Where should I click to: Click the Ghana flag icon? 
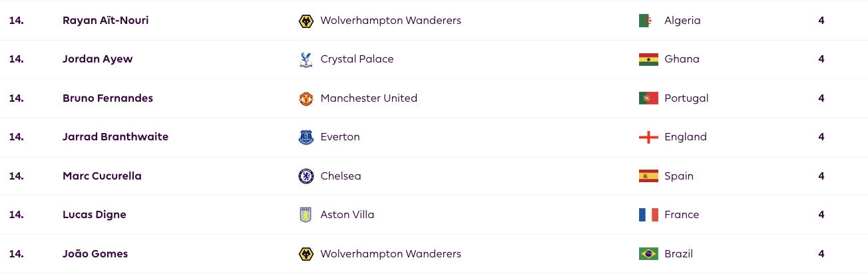pos(648,59)
